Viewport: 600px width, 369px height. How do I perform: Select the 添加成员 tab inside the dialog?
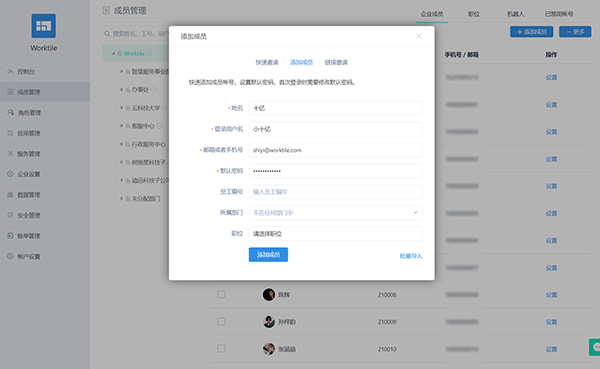302,62
